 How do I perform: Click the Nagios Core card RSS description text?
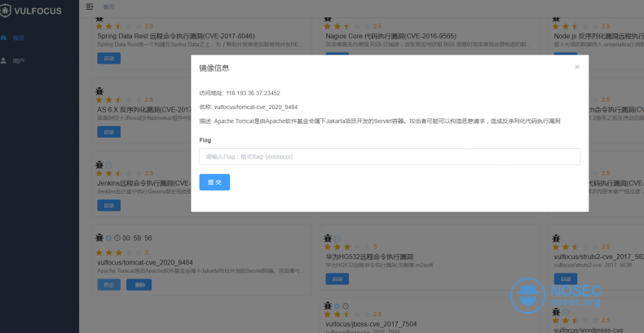pyautogui.click(x=429, y=44)
